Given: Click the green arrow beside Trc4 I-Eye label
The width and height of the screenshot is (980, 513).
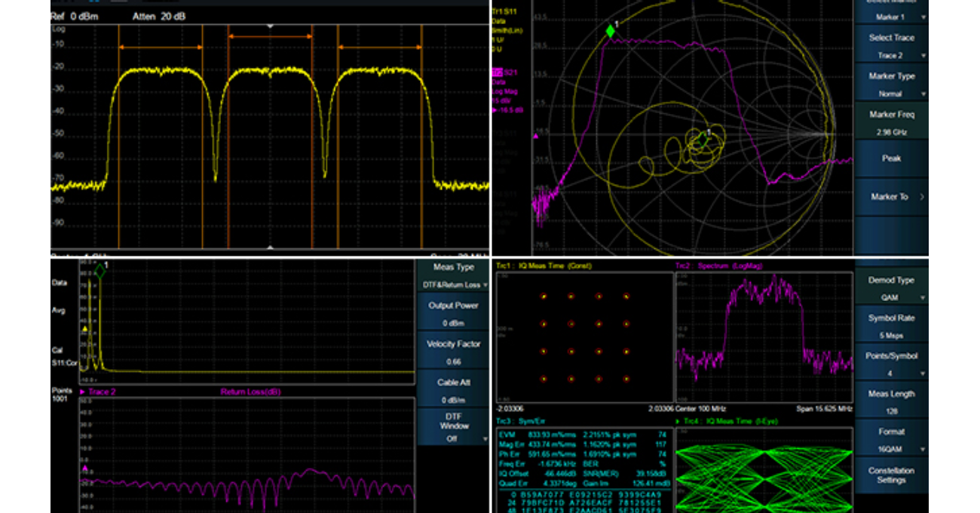Looking at the screenshot, I should coord(677,421).
